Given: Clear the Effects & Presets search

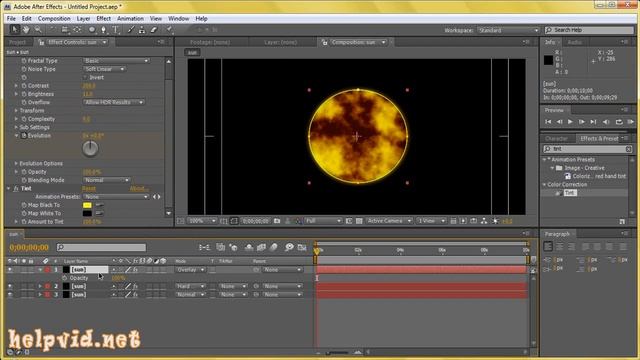Looking at the screenshot, I should click(x=629, y=149).
